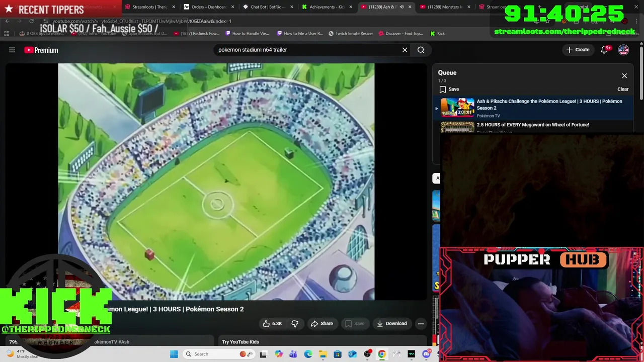Screen dimensions: 644x362
Task: Click the Windows taskbar Search box
Action: point(219,354)
